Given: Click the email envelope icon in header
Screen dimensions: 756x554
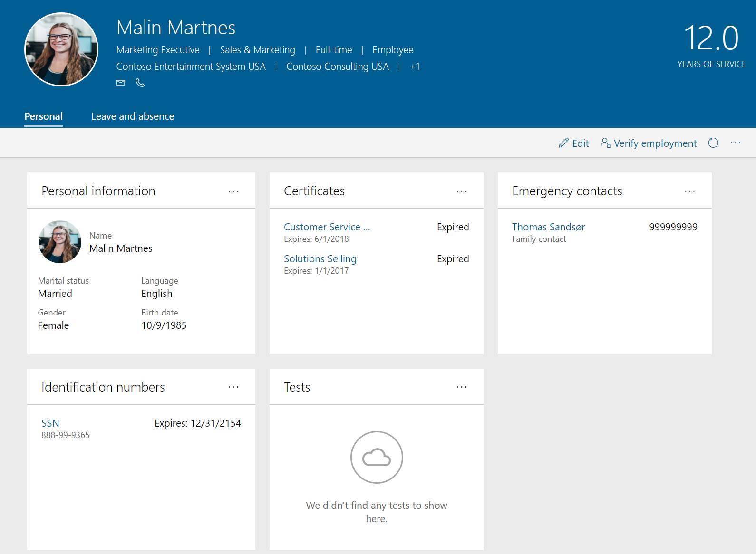Looking at the screenshot, I should pos(121,83).
